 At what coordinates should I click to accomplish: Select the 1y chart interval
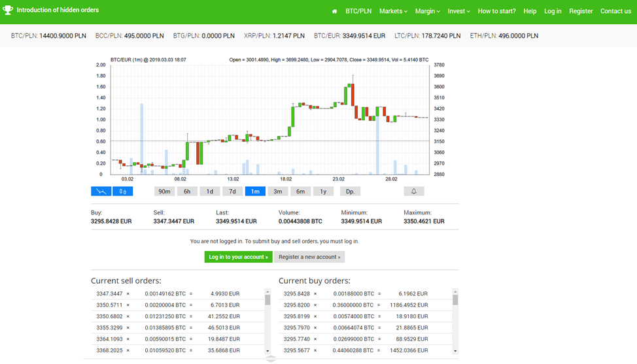pyautogui.click(x=323, y=191)
